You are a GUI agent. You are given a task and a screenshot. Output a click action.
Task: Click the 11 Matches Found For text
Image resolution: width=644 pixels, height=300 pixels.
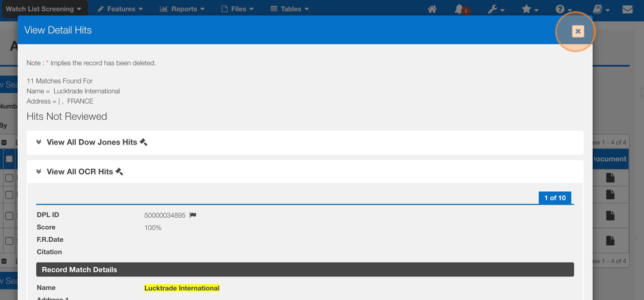pyautogui.click(x=60, y=81)
